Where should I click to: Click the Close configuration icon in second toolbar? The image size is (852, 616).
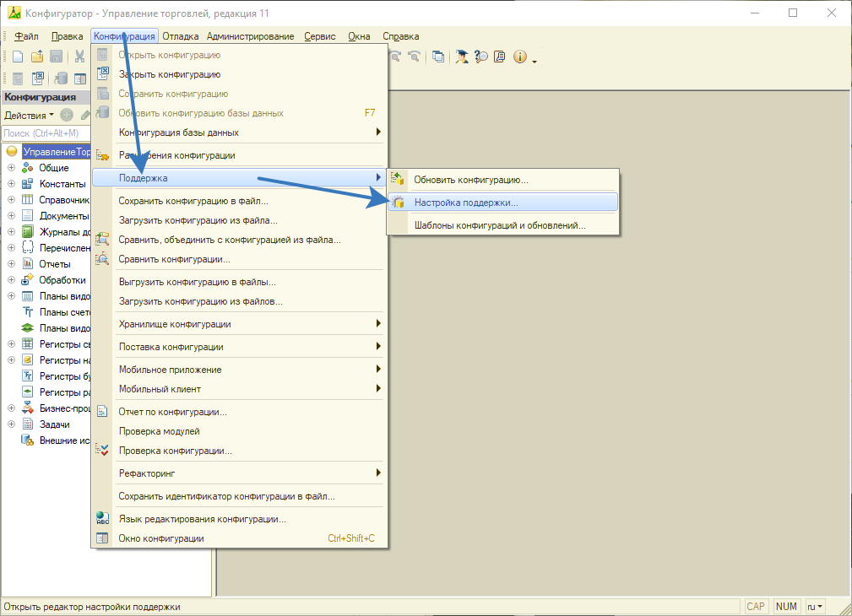point(38,78)
